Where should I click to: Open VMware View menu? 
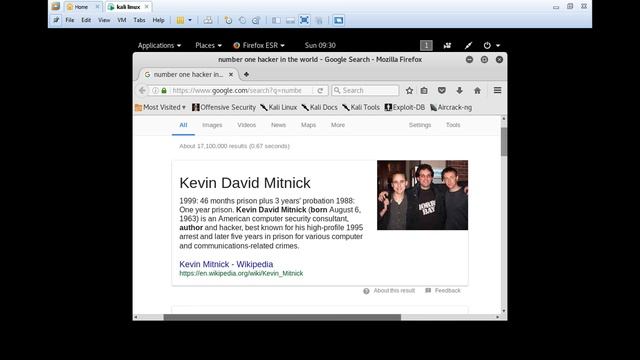coord(104,20)
